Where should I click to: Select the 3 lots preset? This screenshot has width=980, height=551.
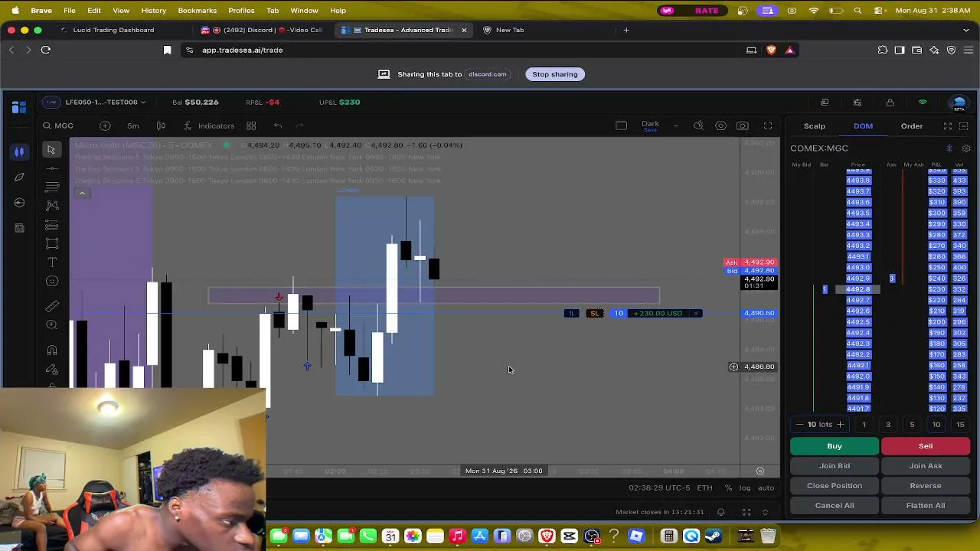click(x=888, y=424)
